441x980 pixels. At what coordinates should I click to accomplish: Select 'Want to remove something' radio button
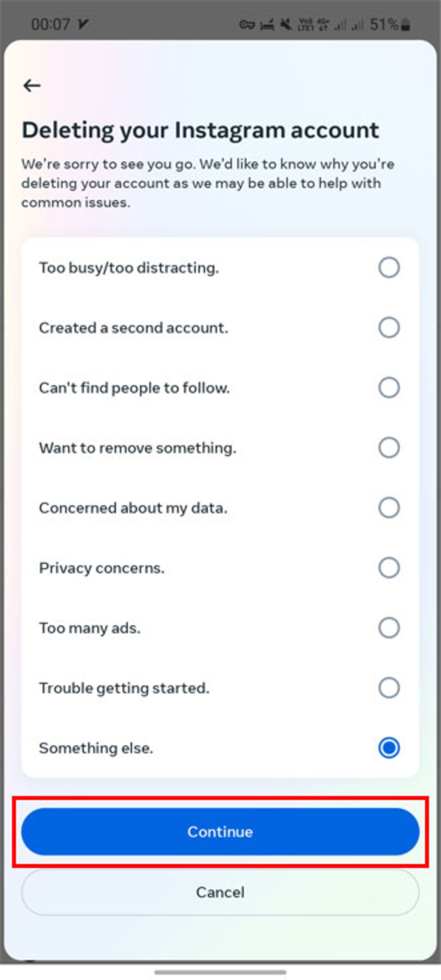pos(389,447)
